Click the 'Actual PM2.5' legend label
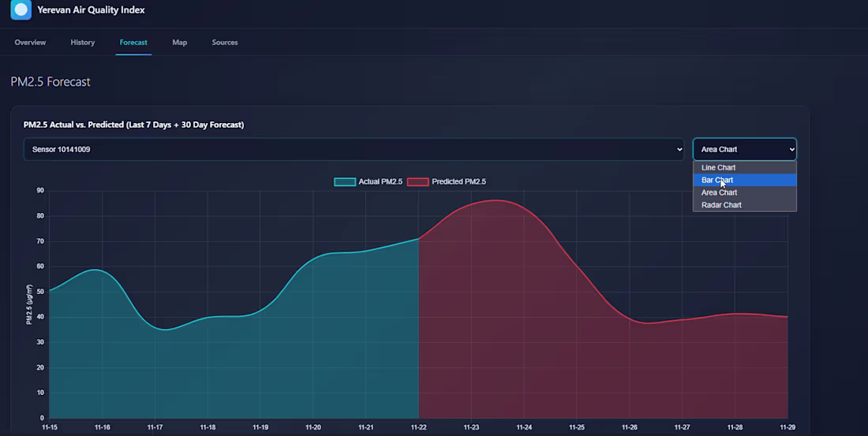This screenshot has width=868, height=436. point(380,181)
